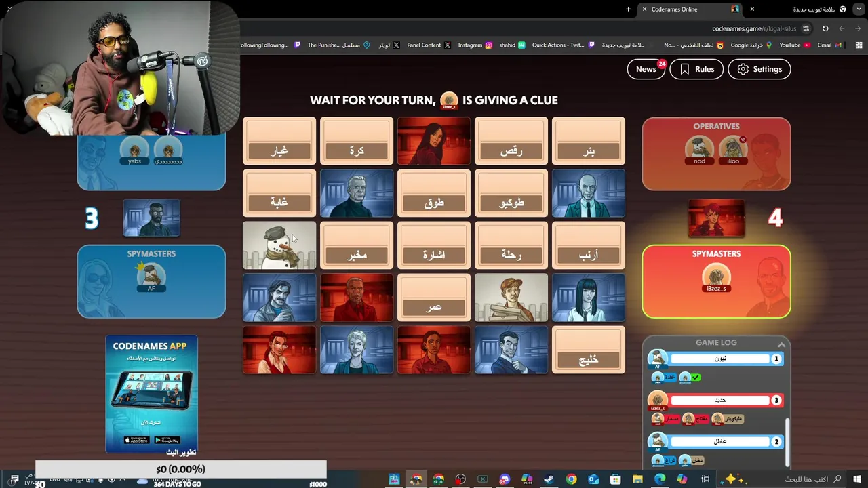Image resolution: width=868 pixels, height=488 pixels.
Task: Open the Quick Actions - Twit... bookmark
Action: (x=564, y=45)
